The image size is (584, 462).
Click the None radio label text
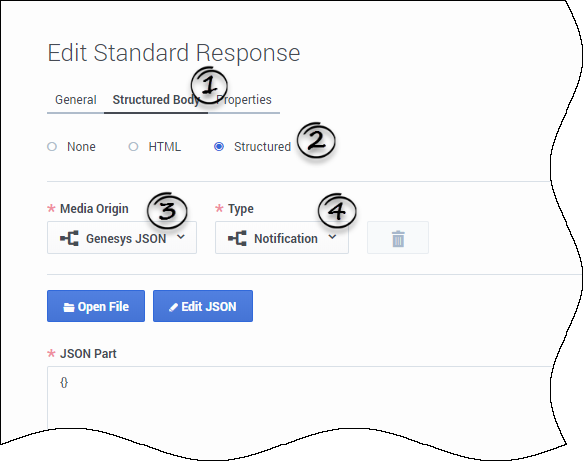click(x=81, y=147)
